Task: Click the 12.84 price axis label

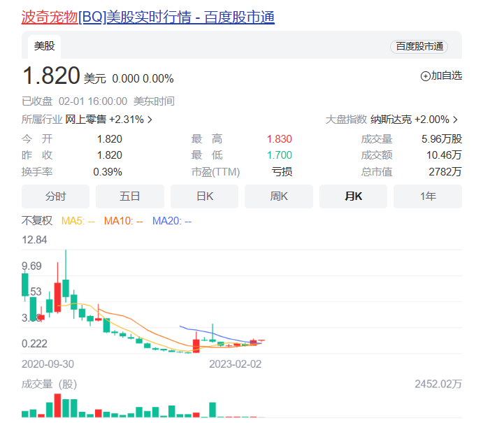Action: pos(34,240)
